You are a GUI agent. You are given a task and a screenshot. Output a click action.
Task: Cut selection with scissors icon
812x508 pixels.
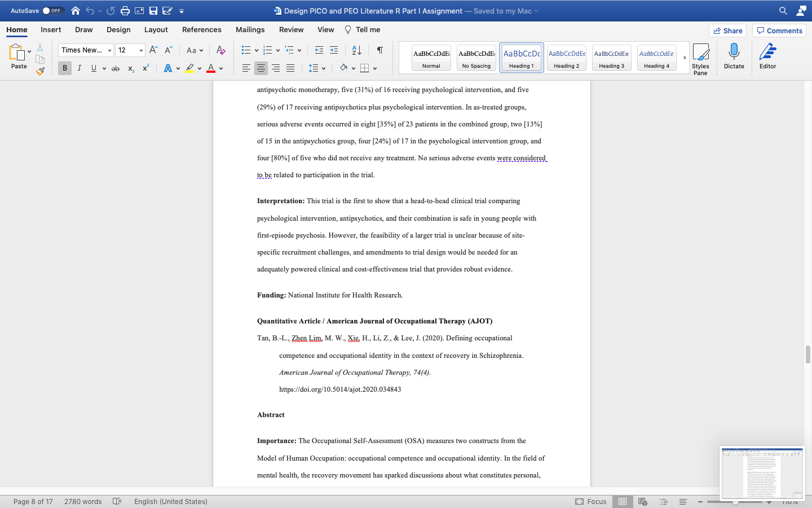click(40, 47)
